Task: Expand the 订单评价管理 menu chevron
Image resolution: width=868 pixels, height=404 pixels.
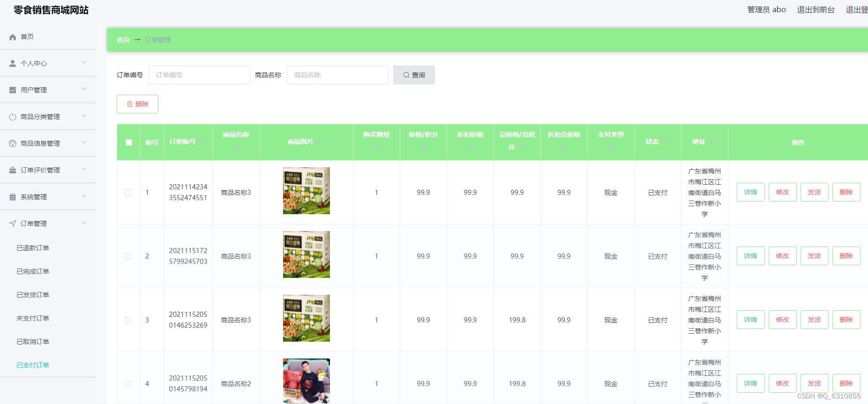Action: click(x=84, y=169)
